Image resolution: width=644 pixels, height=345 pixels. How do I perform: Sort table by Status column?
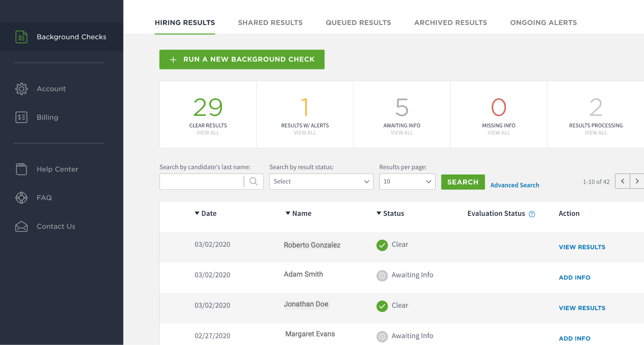click(x=390, y=213)
